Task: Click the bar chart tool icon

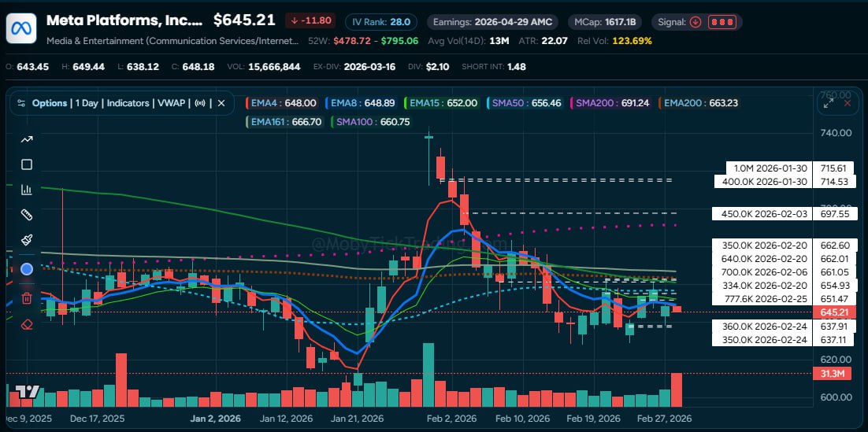Action: click(27, 190)
